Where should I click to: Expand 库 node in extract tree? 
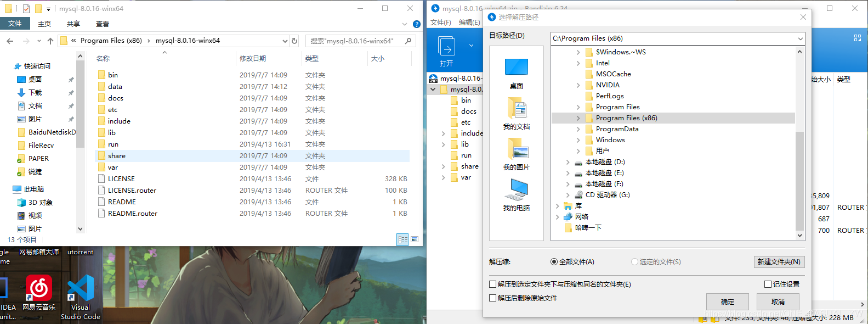pos(557,206)
